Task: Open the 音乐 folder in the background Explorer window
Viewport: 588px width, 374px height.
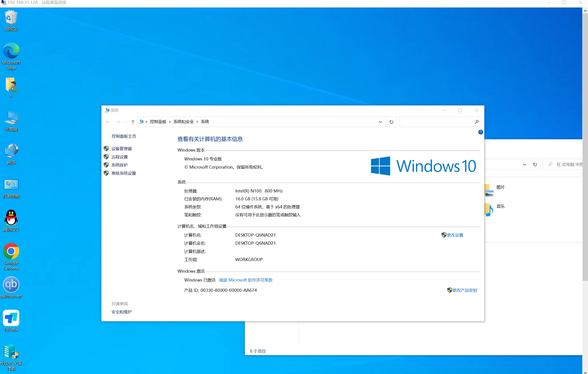Action: pyautogui.click(x=494, y=209)
